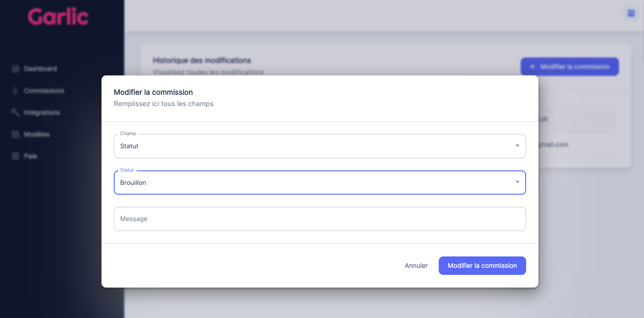Click the Commissions dollar icon
The height and width of the screenshot is (318, 644).
coord(15,91)
